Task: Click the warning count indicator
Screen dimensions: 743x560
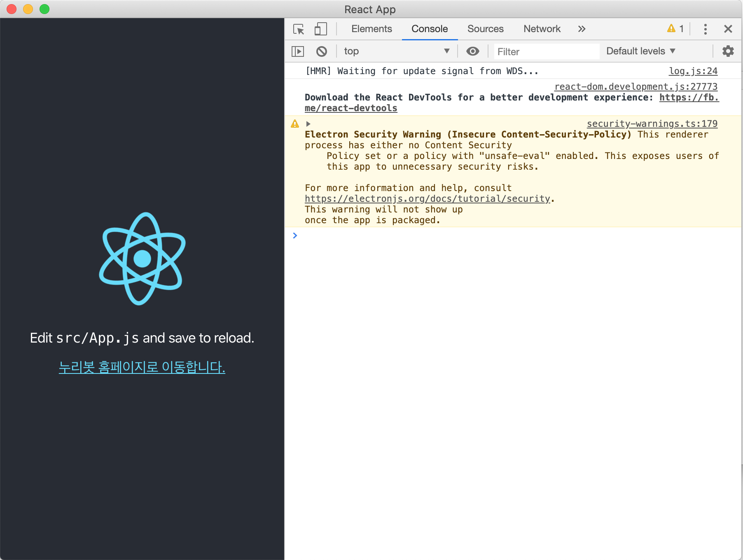Action: click(675, 28)
